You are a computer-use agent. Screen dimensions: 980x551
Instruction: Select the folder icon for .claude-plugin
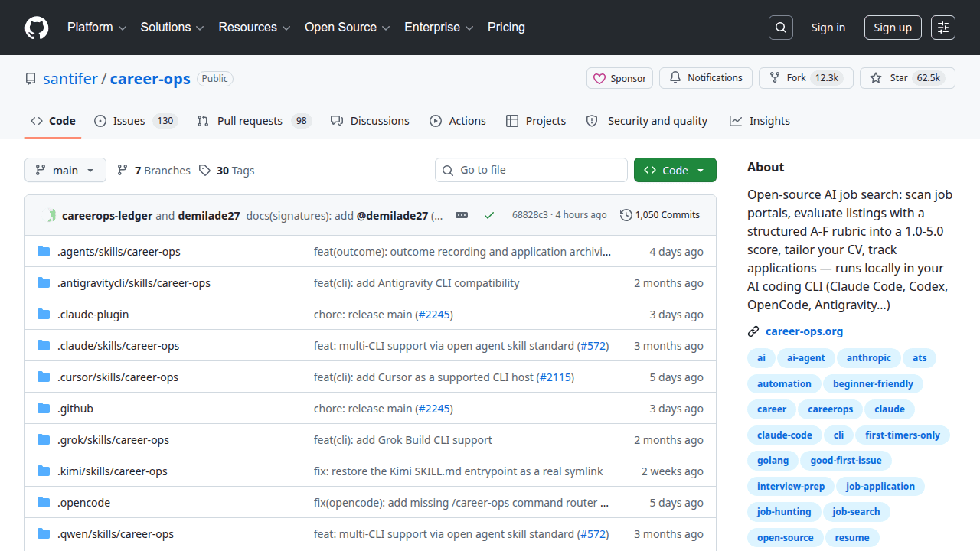coord(44,315)
